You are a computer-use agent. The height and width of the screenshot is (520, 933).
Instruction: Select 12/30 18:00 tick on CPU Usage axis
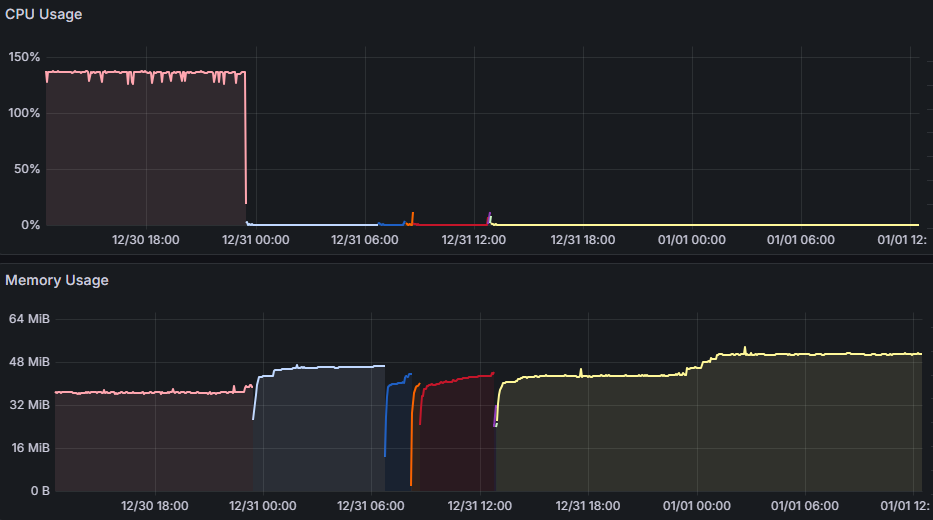pyautogui.click(x=146, y=240)
